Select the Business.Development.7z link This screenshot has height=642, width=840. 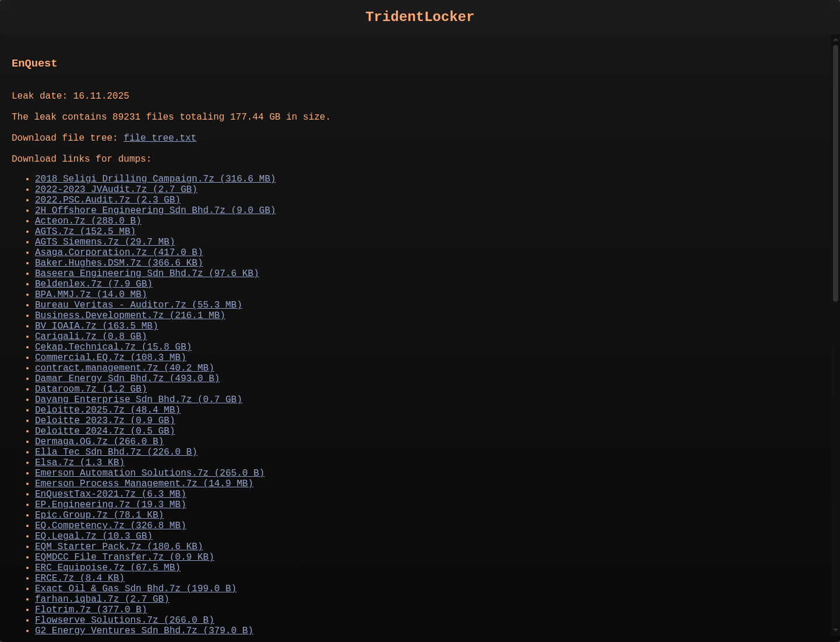click(x=130, y=315)
